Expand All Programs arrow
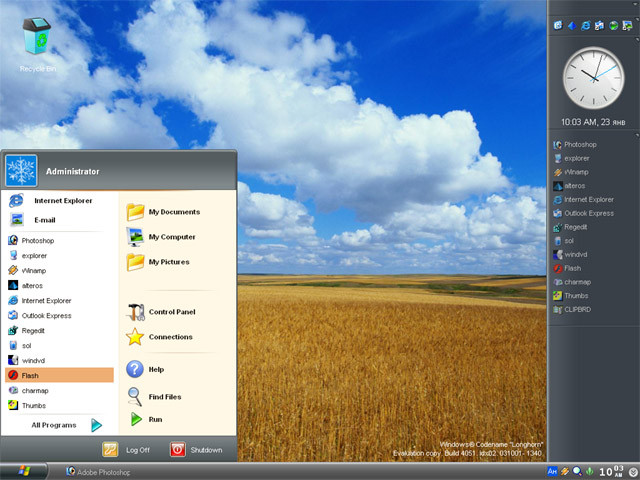This screenshot has height=480, width=640. tap(96, 425)
